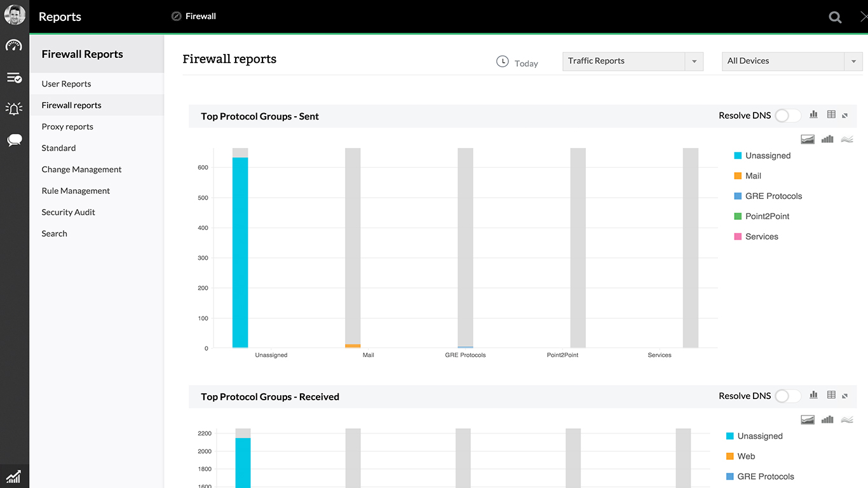Select column chart type for Sent panel
868x488 pixels.
827,139
